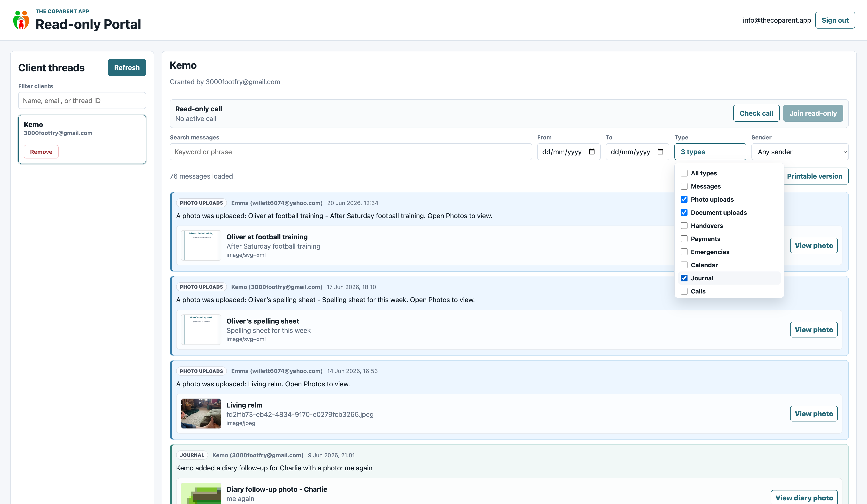The width and height of the screenshot is (867, 504).
Task: Open the Oliver at football training thumbnail
Action: (201, 245)
